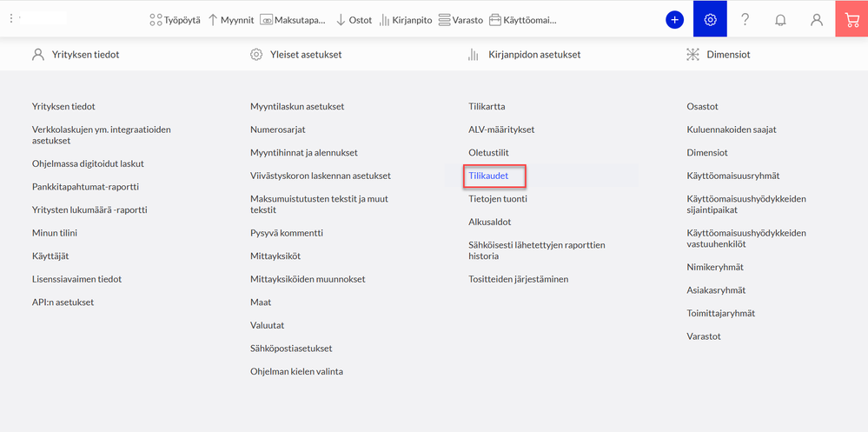Open Käyttäjät settings
The image size is (868, 432).
pyautogui.click(x=50, y=256)
